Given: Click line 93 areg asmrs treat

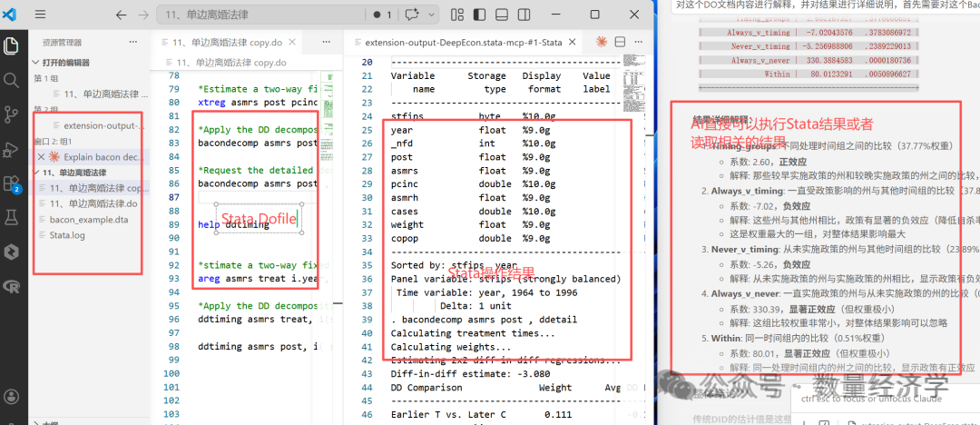Looking at the screenshot, I should coord(258,279).
